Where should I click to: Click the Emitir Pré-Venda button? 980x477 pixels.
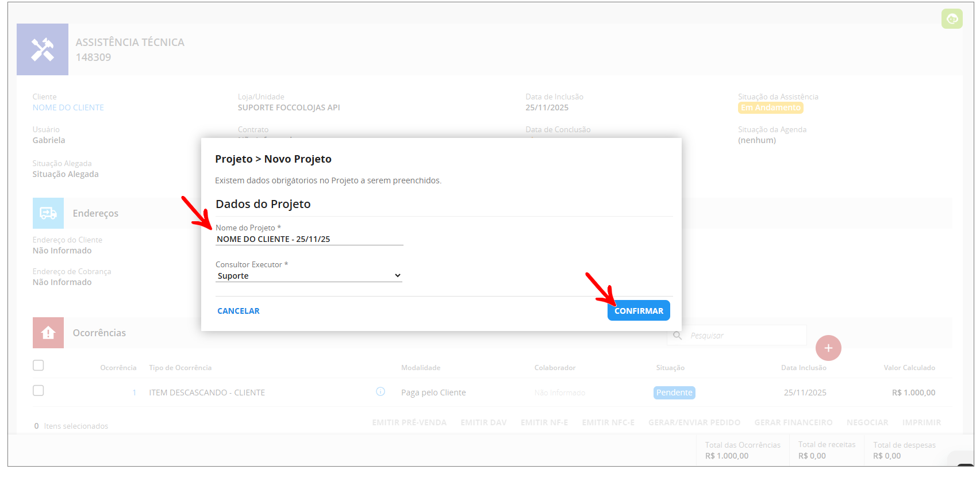[x=409, y=422]
